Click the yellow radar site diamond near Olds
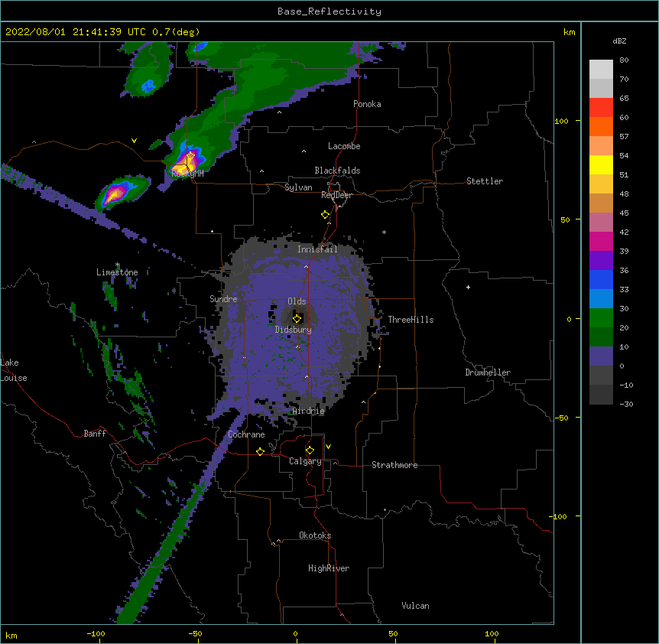This screenshot has width=659, height=644. click(297, 318)
